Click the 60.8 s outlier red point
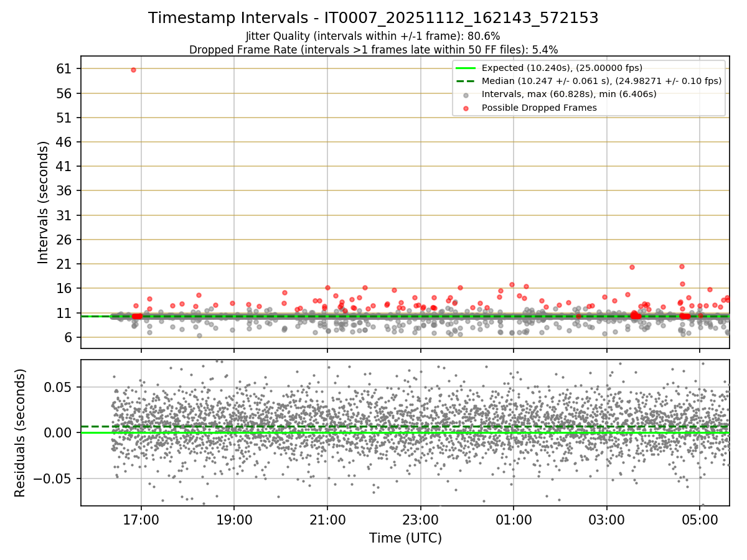This screenshot has width=747, height=560. (133, 70)
